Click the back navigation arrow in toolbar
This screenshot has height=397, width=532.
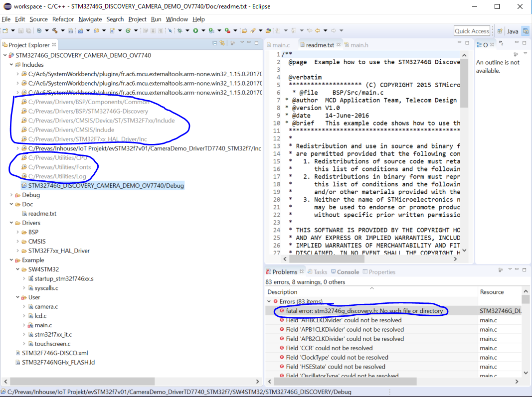tap(317, 31)
